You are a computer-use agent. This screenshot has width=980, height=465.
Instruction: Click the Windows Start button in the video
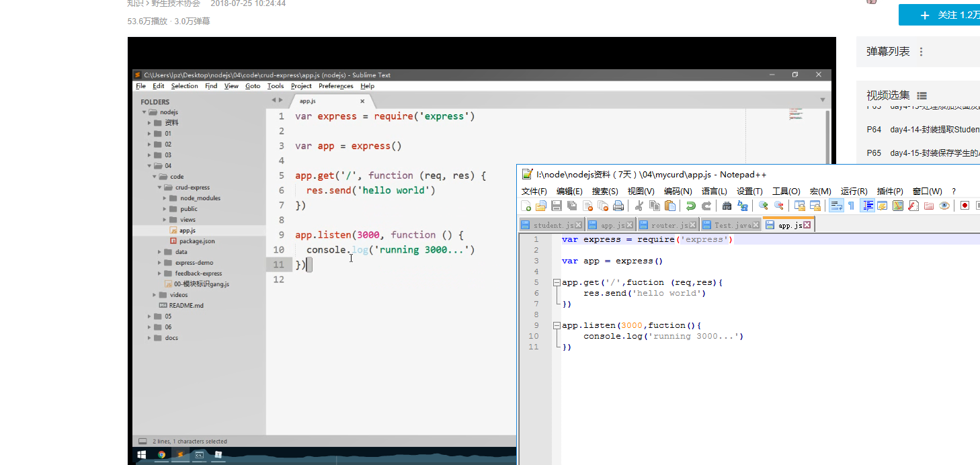coord(142,455)
